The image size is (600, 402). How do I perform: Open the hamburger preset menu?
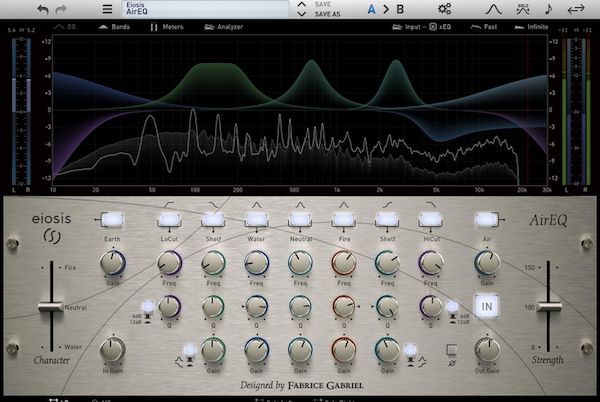[x=107, y=9]
